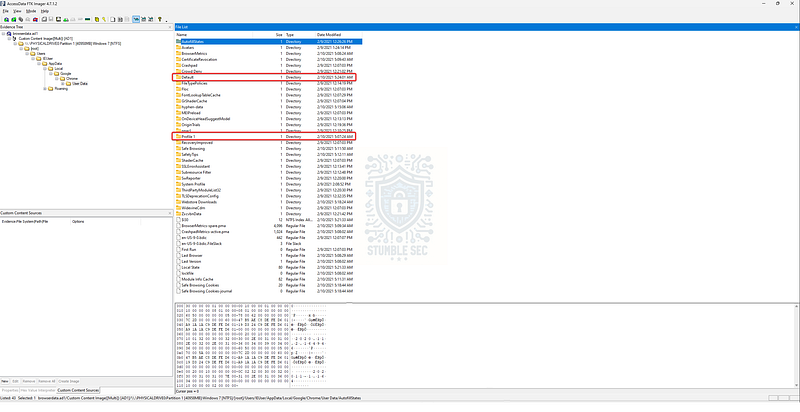Click the red Remove All Evidence Items icon

tap(35, 19)
